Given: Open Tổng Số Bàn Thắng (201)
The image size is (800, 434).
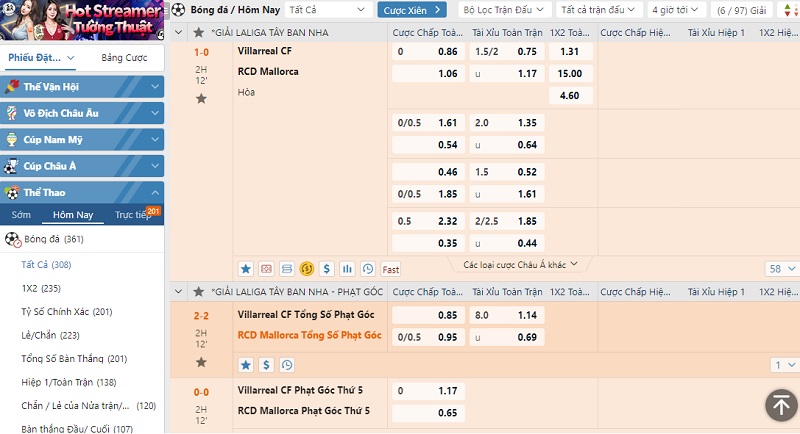Looking at the screenshot, I should [x=74, y=359].
